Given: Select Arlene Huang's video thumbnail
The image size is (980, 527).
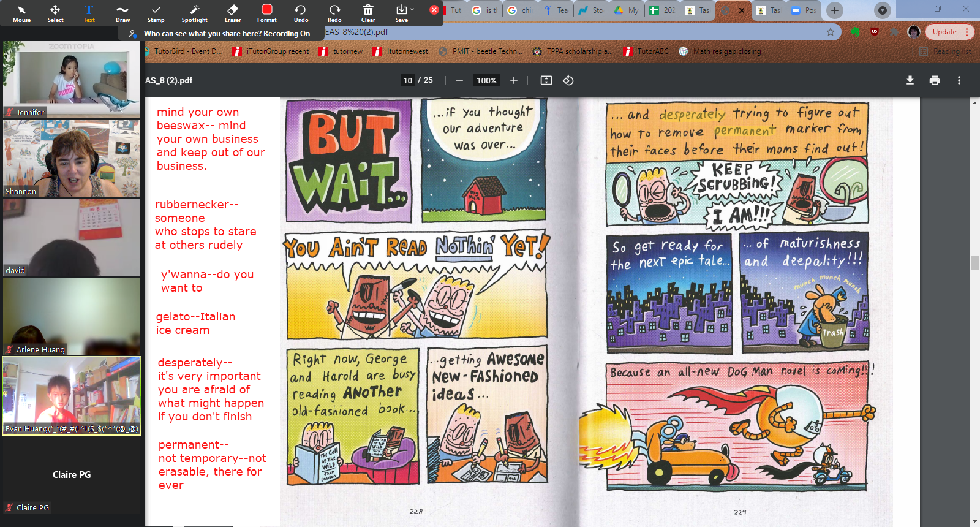Looking at the screenshot, I should [72, 316].
